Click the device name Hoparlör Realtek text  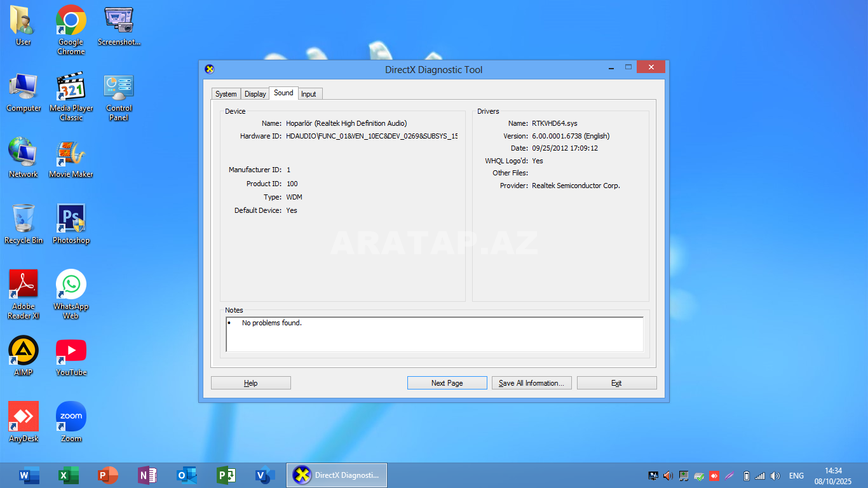tap(346, 123)
